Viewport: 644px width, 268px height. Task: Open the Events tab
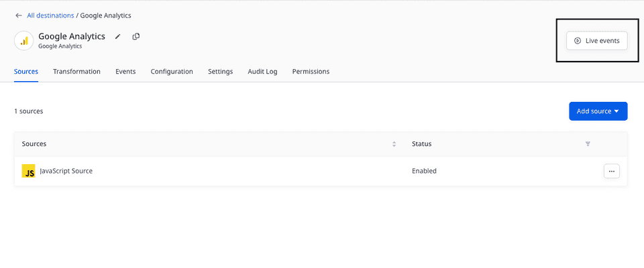125,72
